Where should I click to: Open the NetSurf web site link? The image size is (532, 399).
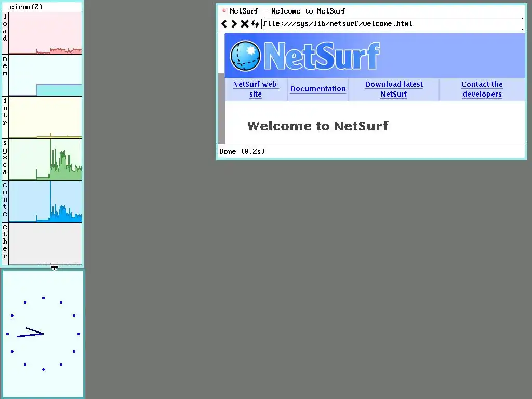(255, 89)
